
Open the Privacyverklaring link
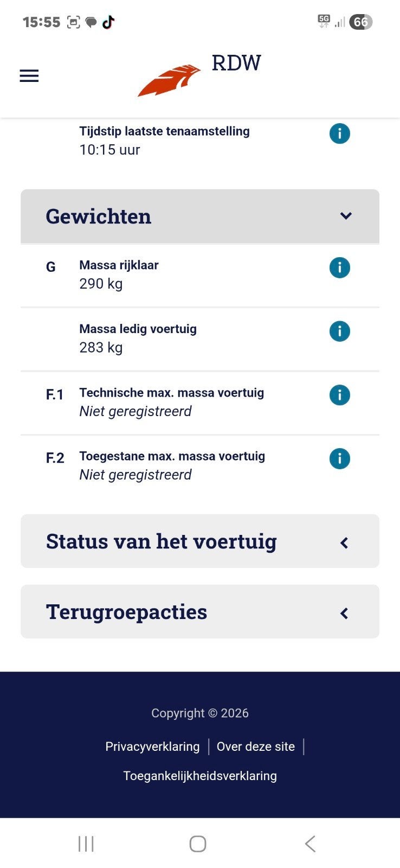coord(152,746)
